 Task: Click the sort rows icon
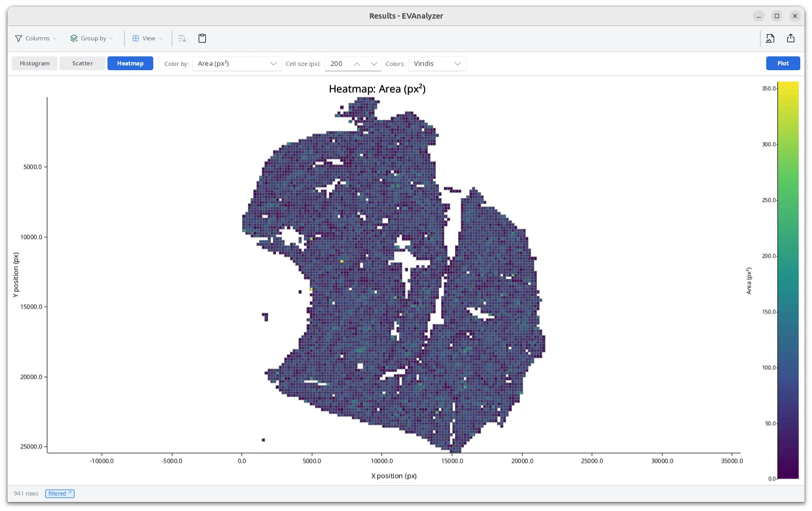coord(182,38)
